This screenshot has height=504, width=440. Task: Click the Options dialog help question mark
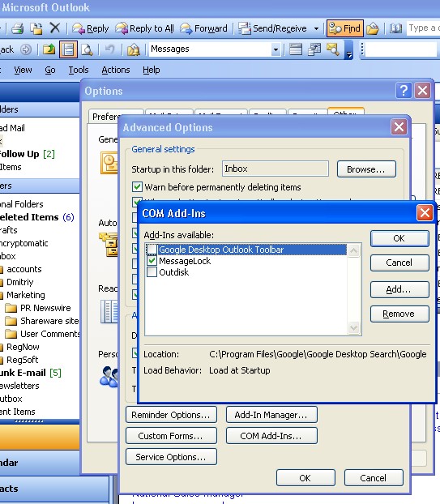tap(404, 91)
